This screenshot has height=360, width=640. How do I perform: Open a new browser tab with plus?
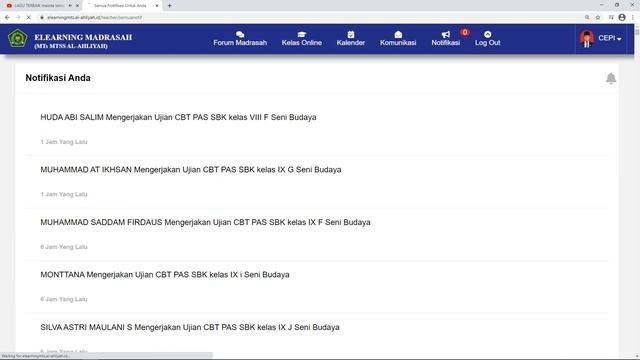pyautogui.click(x=169, y=6)
